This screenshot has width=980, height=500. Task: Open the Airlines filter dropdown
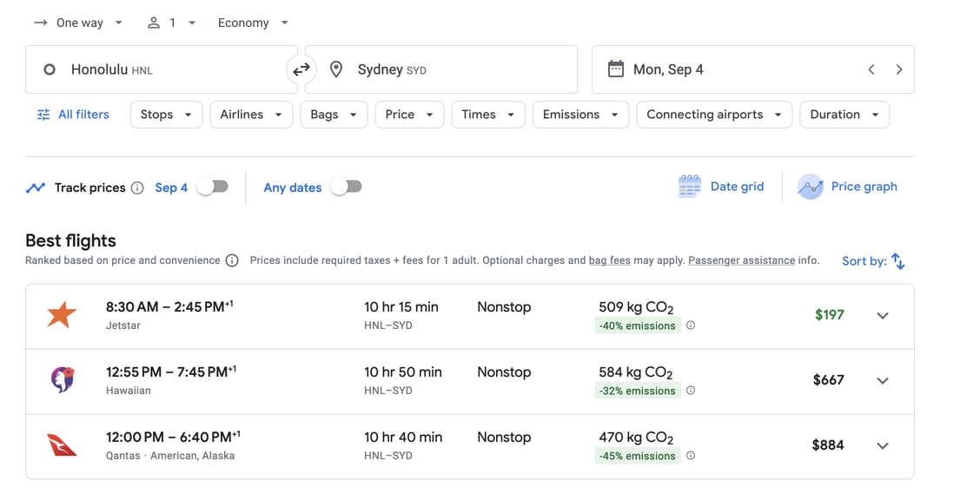250,115
